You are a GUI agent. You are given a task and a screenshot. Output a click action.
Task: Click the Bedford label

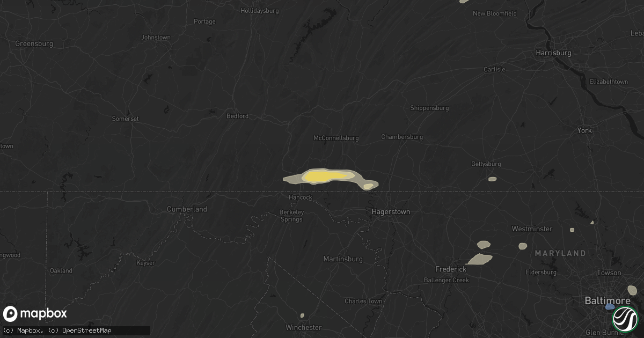pos(237,116)
